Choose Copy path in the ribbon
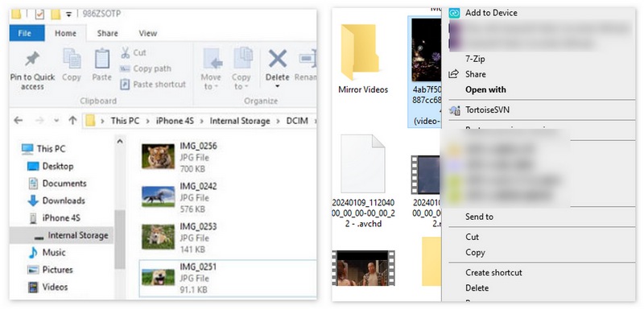This screenshot has width=644, height=310. tap(146, 68)
